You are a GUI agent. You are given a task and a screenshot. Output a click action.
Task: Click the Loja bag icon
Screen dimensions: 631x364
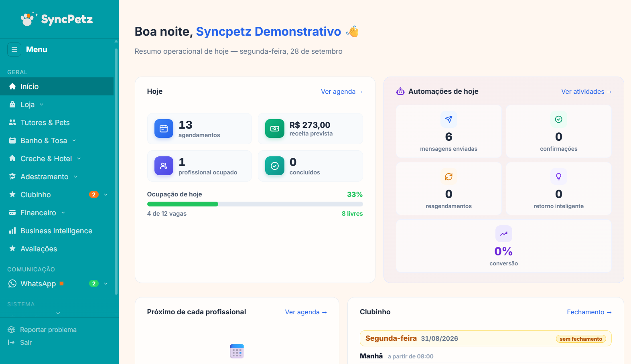[12, 104]
